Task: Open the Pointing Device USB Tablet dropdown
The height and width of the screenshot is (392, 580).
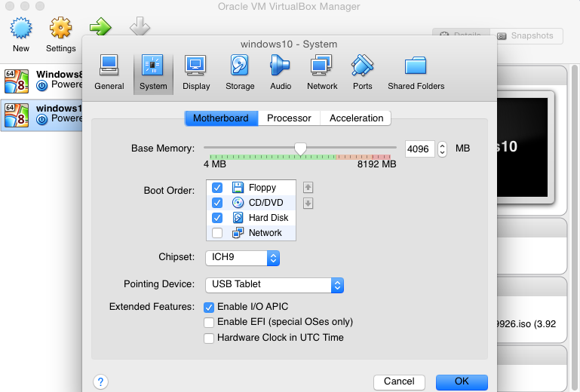Action: (x=275, y=285)
